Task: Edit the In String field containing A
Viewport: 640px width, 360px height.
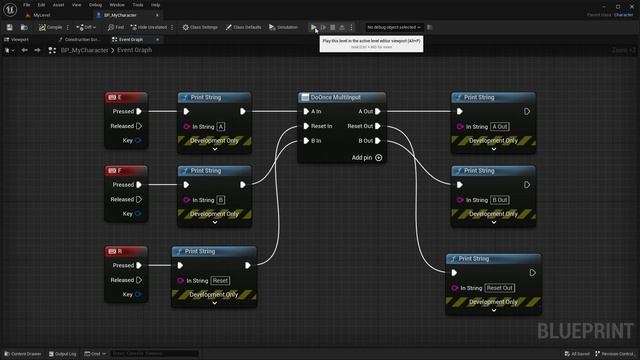Action: pyautogui.click(x=221, y=127)
